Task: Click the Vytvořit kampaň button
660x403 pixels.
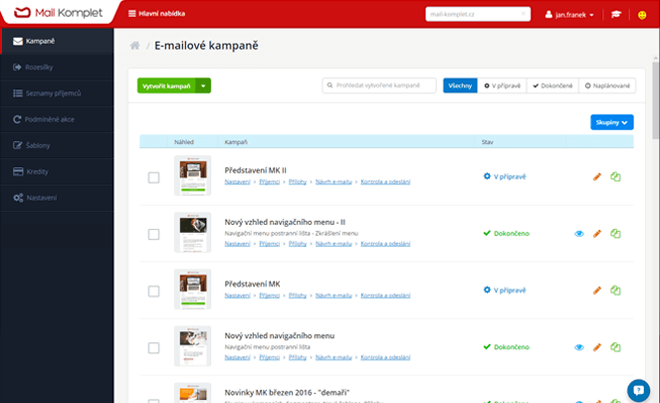Action: click(166, 86)
